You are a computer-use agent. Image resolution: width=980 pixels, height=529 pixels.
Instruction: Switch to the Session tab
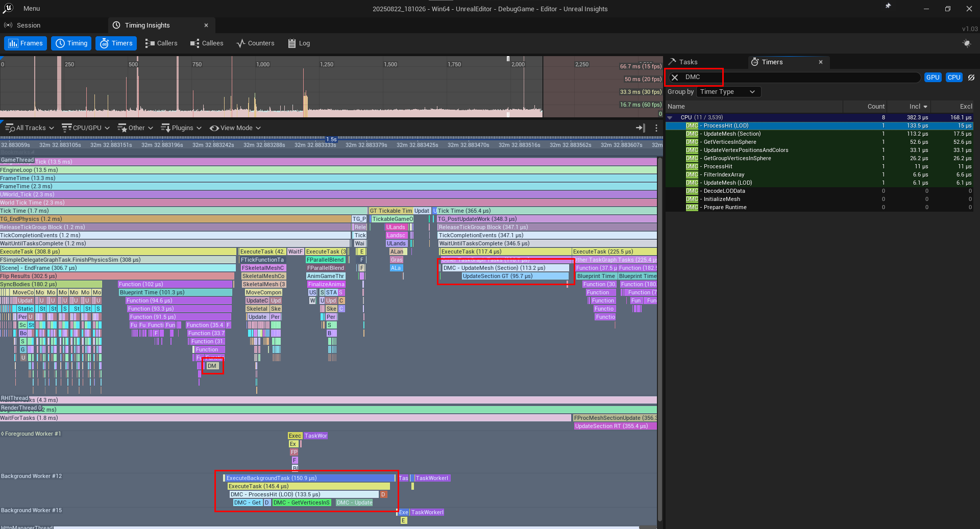(29, 26)
